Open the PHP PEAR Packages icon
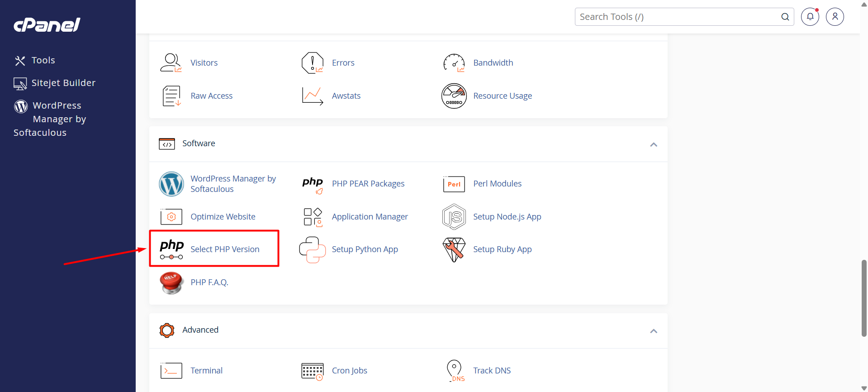The width and height of the screenshot is (868, 392). pyautogui.click(x=313, y=185)
